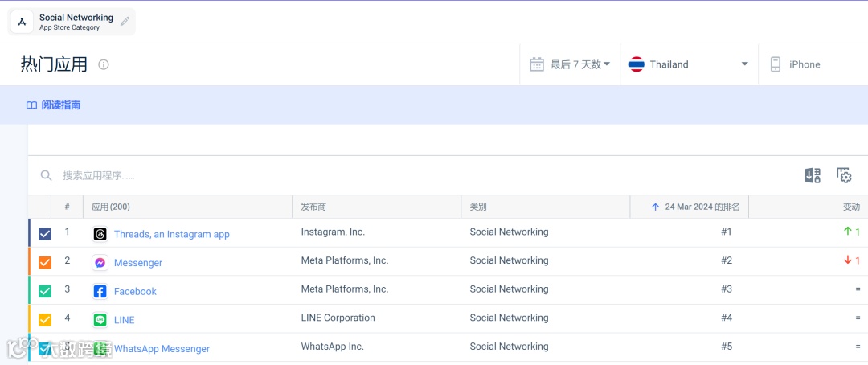Click Social Networking category in the LINE row
This screenshot has width=868, height=365.
click(509, 318)
